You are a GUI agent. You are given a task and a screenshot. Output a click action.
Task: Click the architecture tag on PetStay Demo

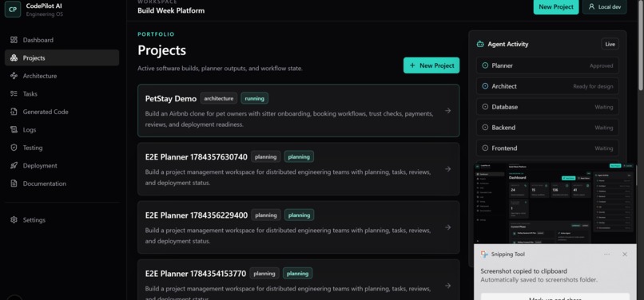coord(219,98)
